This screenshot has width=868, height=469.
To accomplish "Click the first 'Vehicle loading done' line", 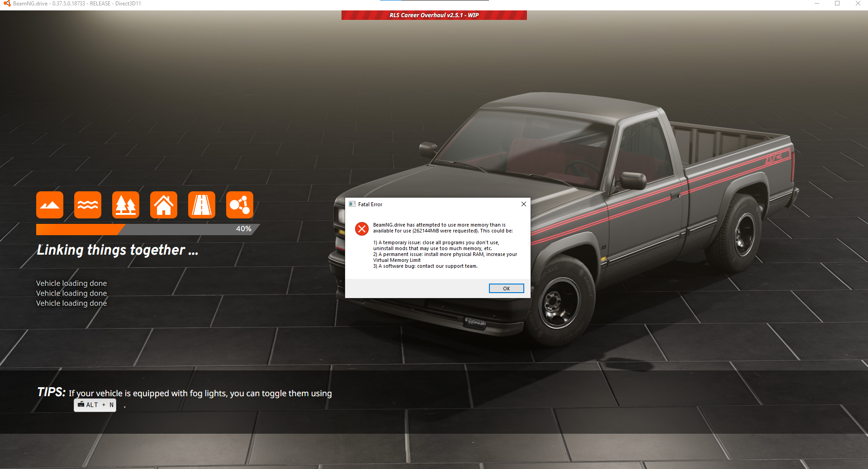I will click(71, 283).
